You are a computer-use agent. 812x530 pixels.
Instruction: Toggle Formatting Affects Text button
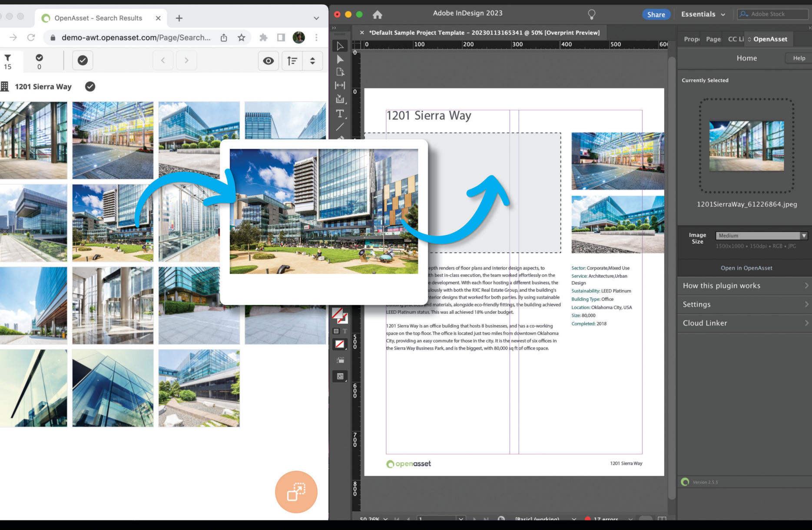click(345, 331)
